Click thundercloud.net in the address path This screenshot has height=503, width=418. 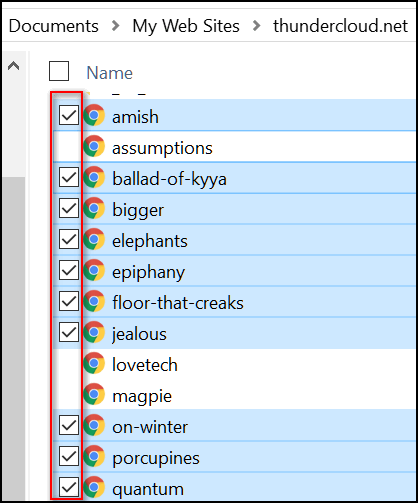click(x=341, y=26)
